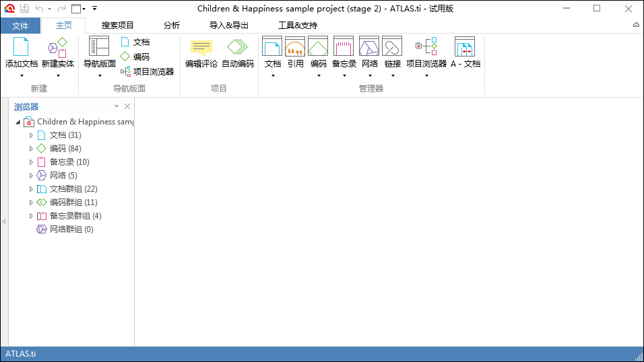Open the Code Manager (编码) dropdown arrow
The height and width of the screenshot is (362, 644).
319,75
